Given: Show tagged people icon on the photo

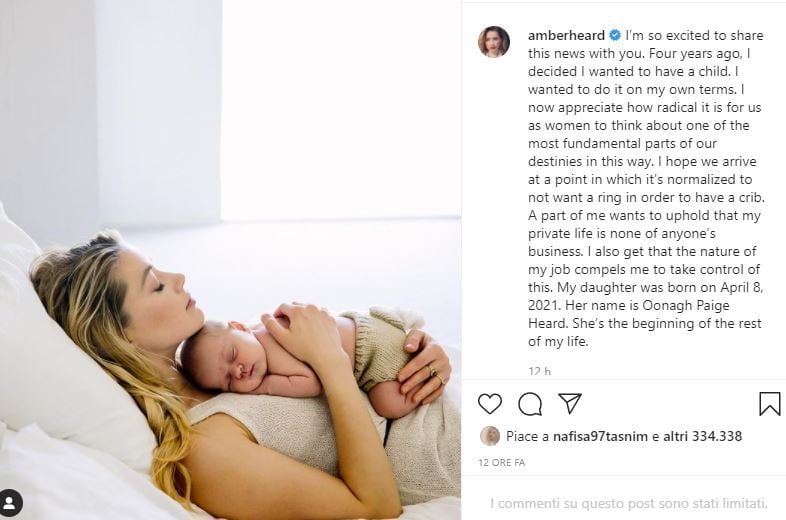Looking at the screenshot, I should (x=11, y=502).
